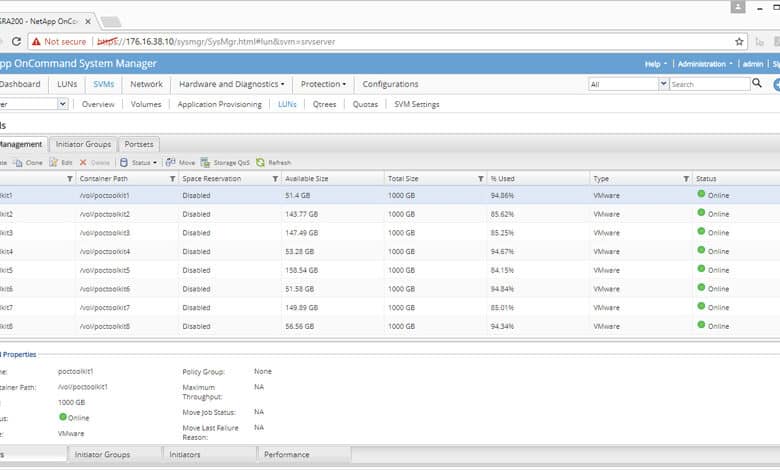Select the SVMs navigation tab

click(x=103, y=84)
